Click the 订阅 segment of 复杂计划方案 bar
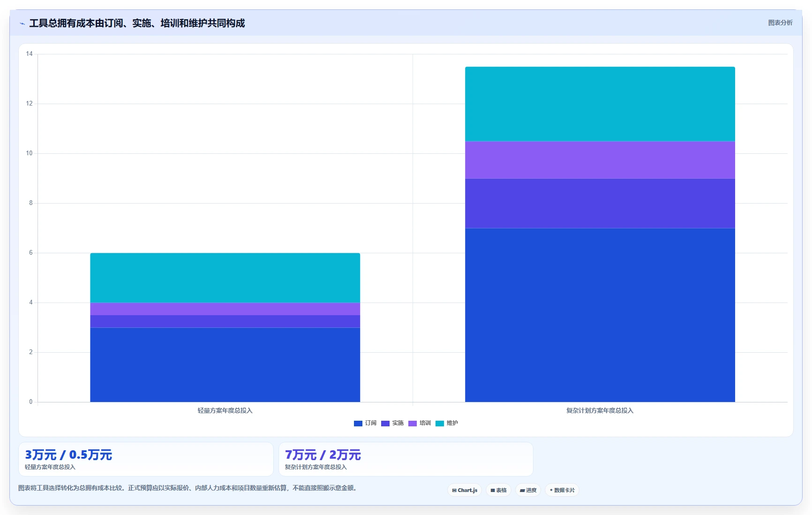 [600, 315]
